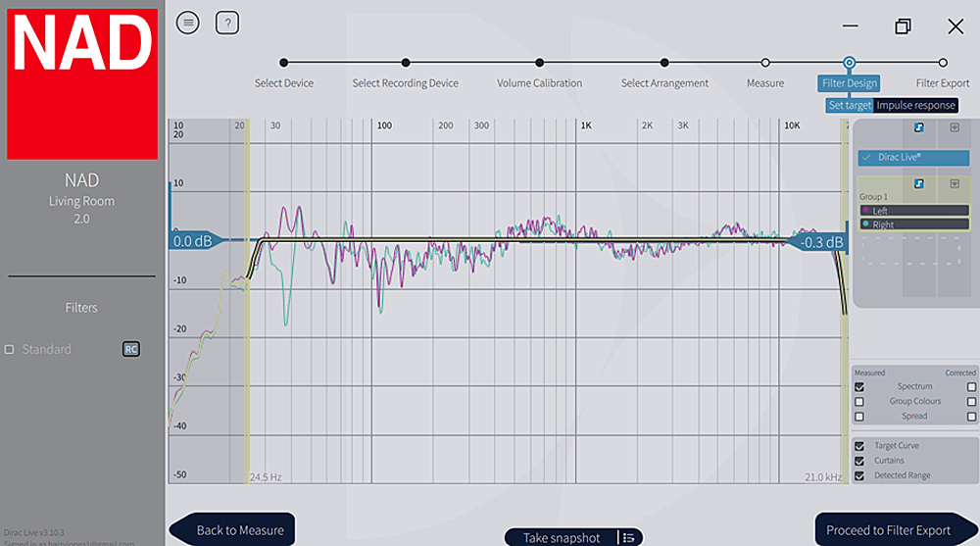The width and height of the screenshot is (980, 546).
Task: Click the save icon in Group 1
Action: tap(955, 183)
